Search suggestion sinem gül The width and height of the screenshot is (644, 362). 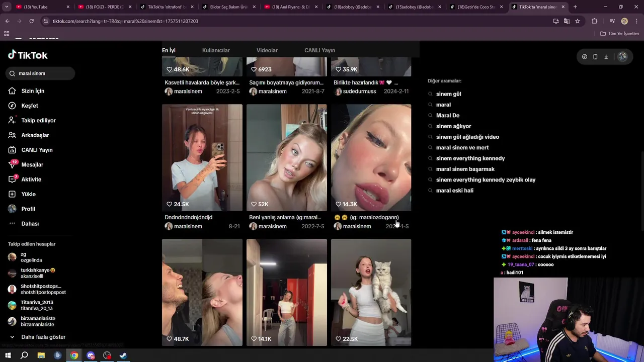coord(448,94)
